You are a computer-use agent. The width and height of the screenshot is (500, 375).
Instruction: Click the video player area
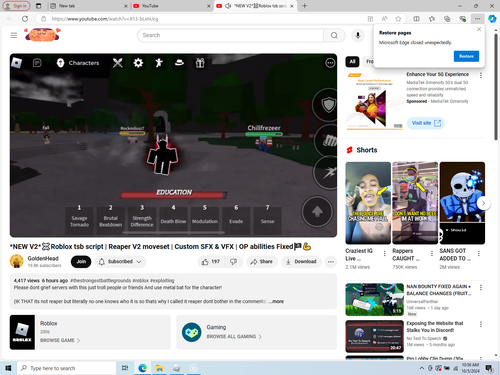(173, 145)
